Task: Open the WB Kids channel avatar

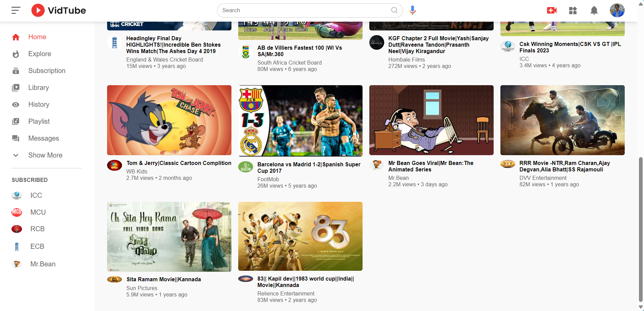Action: pos(115,165)
